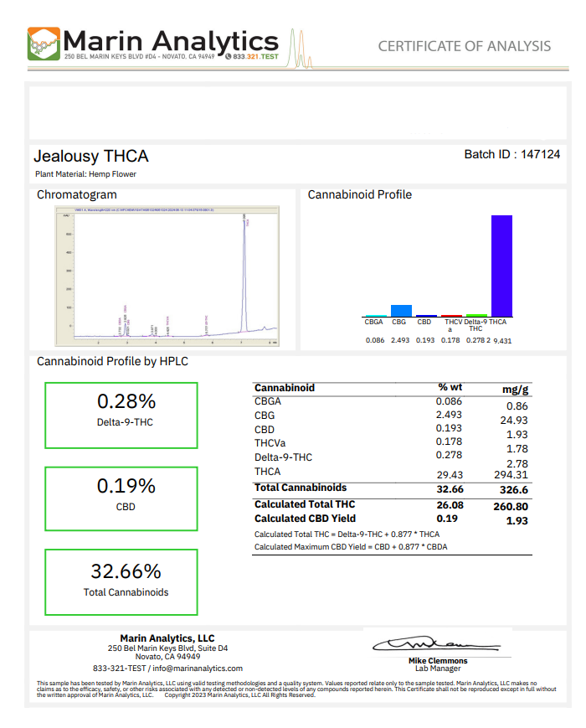Viewport: 586px width, 728px height.
Task: Click 294.31 mg/g value for THCA
Action: pyautogui.click(x=511, y=475)
